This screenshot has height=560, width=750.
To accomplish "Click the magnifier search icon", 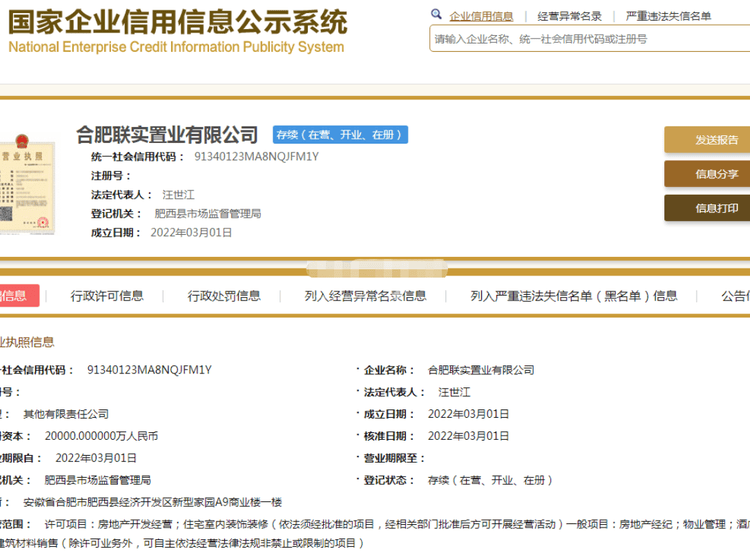I will (x=436, y=15).
